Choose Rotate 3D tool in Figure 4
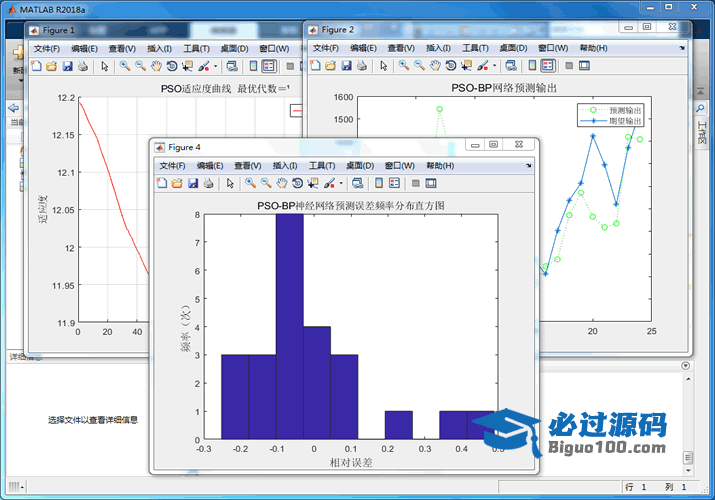715x500 pixels. pyautogui.click(x=297, y=183)
